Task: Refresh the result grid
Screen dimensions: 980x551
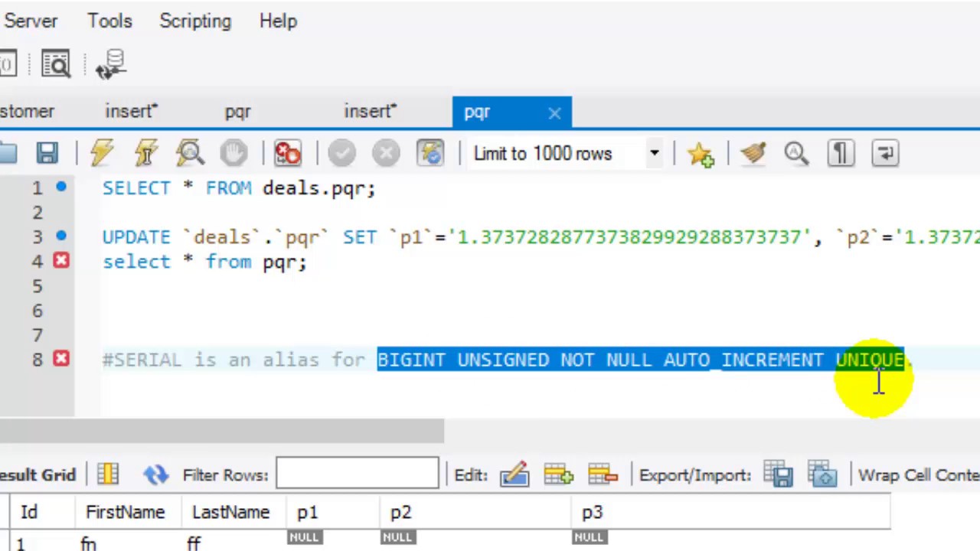Action: [155, 474]
